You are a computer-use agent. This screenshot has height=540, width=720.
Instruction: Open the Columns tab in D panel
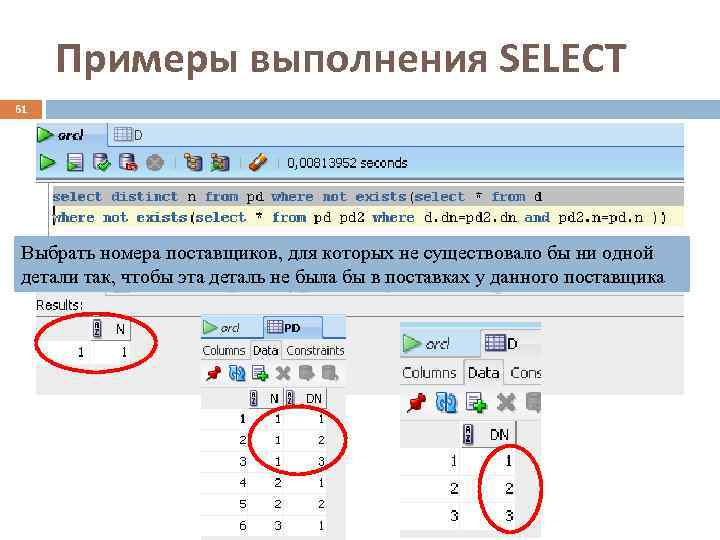[x=429, y=373]
